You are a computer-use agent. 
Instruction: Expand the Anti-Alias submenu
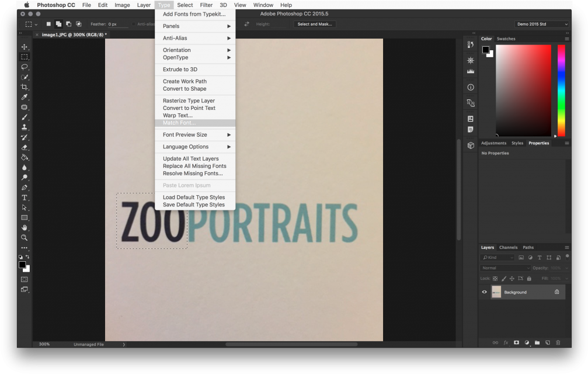click(195, 38)
